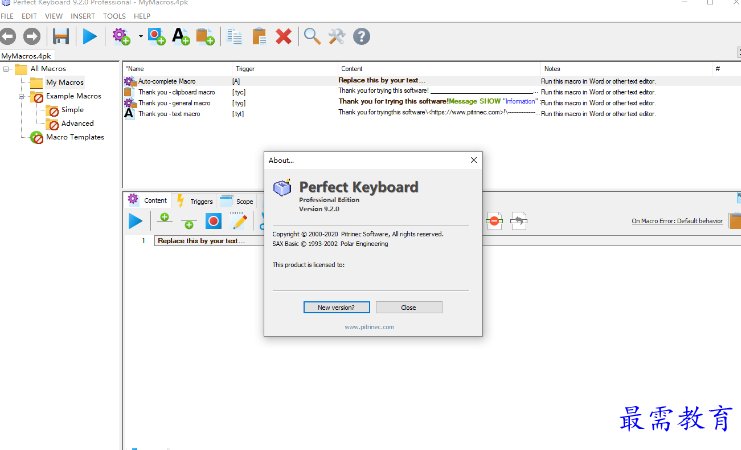Sort the list by the Content column header
The image size is (741, 450).
pos(439,69)
